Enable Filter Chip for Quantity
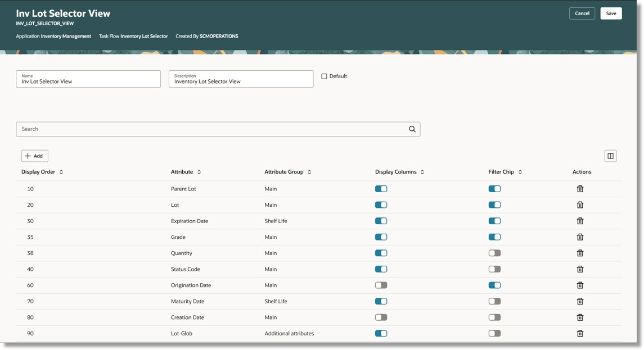Screen dimensions: 644x350 coord(494,253)
